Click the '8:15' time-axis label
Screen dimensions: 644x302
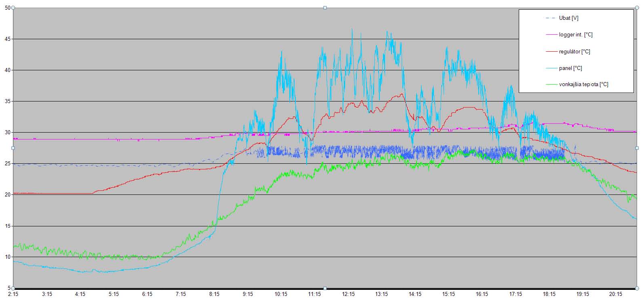tap(214, 294)
